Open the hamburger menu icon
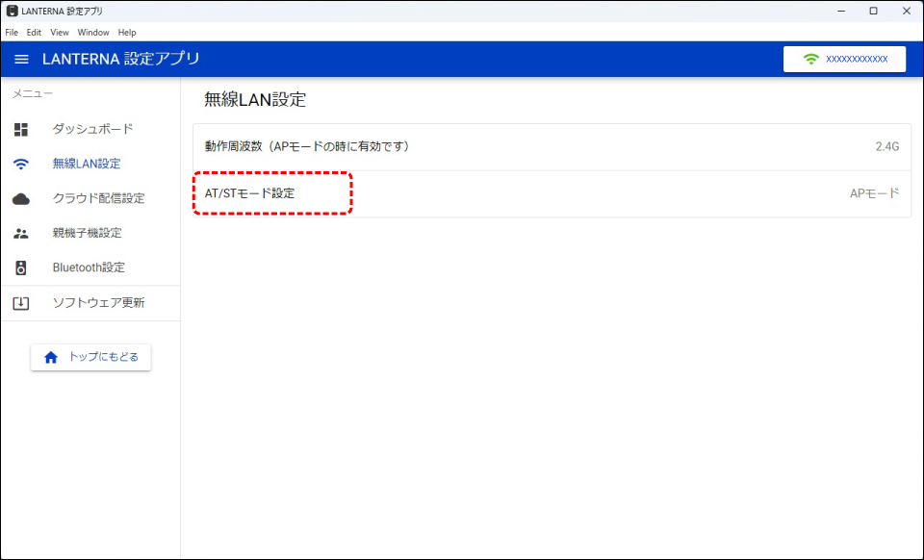 pos(21,60)
